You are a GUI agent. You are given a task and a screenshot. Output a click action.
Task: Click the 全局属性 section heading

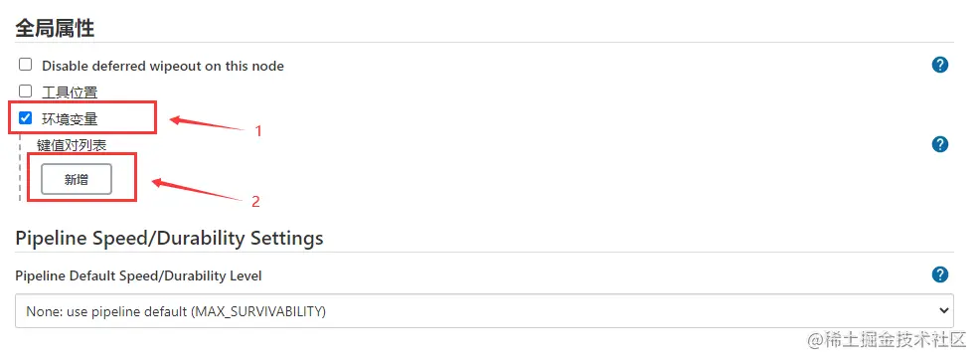[x=55, y=28]
